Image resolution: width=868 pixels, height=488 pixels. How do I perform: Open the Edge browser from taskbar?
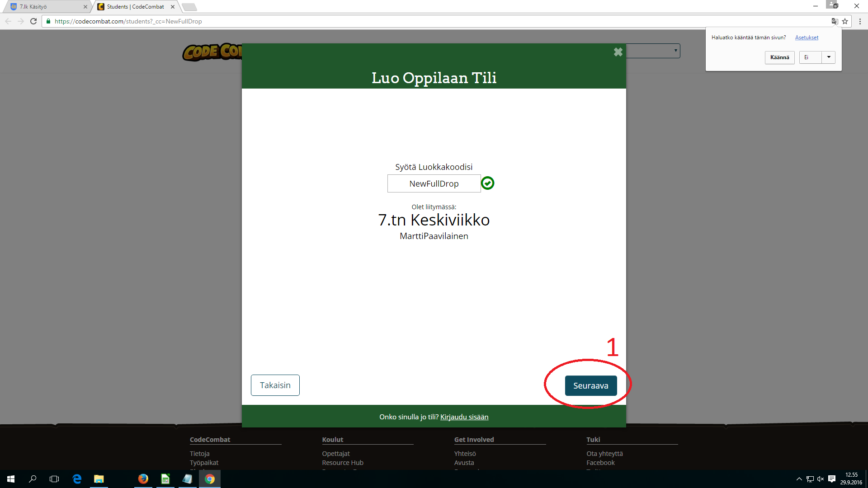tap(77, 479)
